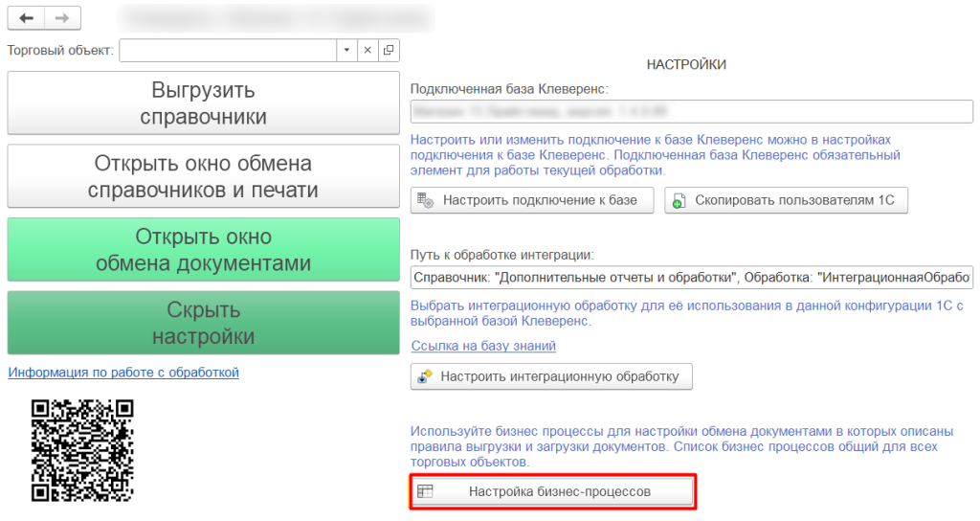Click the icon on Настроить подключение к базе
This screenshot has height=521, width=980.
pyautogui.click(x=426, y=200)
